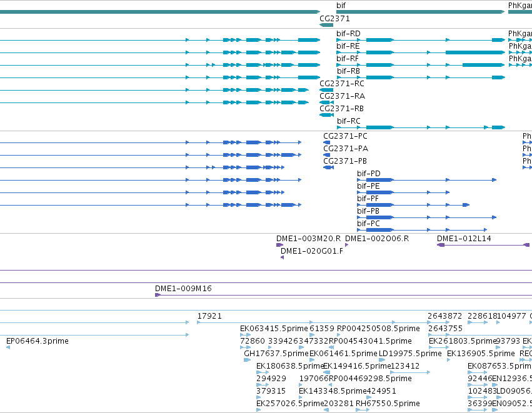Open the 2643755 EST label

(445, 329)
